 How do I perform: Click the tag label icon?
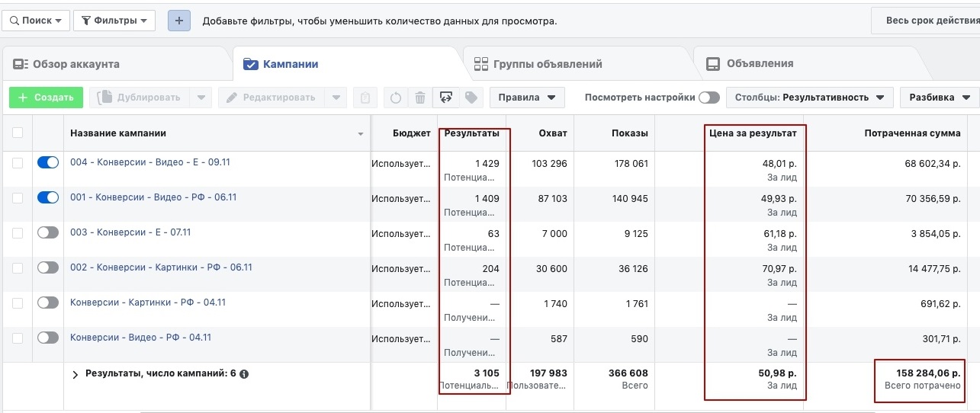tap(471, 98)
